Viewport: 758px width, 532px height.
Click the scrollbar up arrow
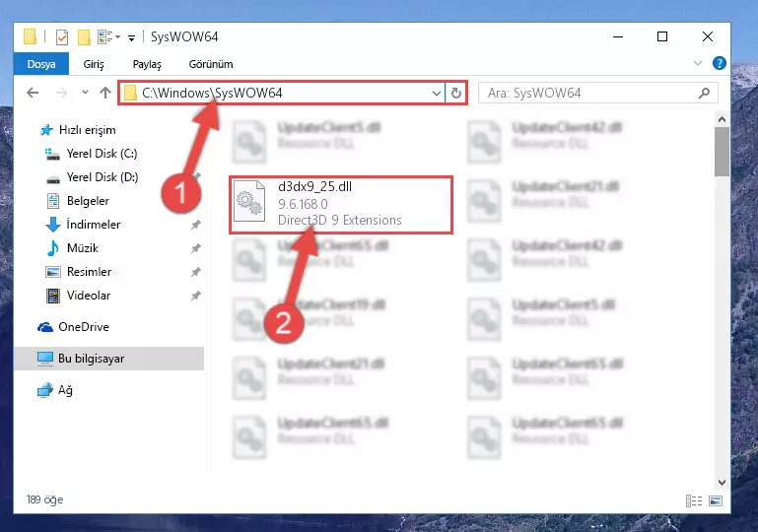click(722, 119)
